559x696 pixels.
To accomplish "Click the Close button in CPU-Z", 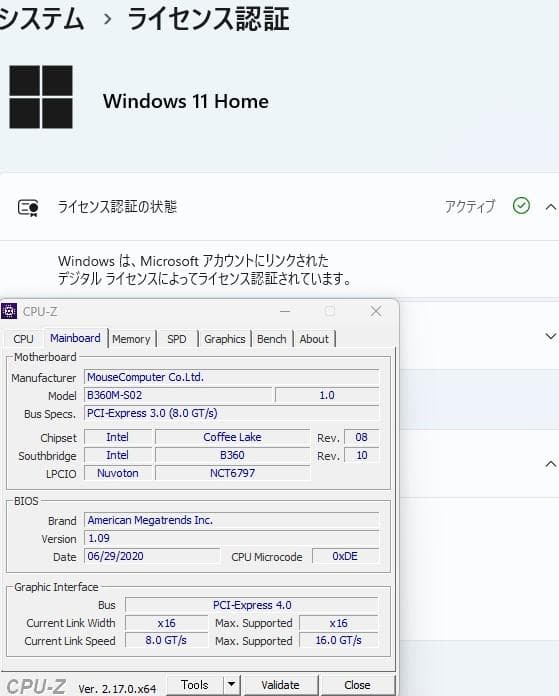I will [357, 685].
